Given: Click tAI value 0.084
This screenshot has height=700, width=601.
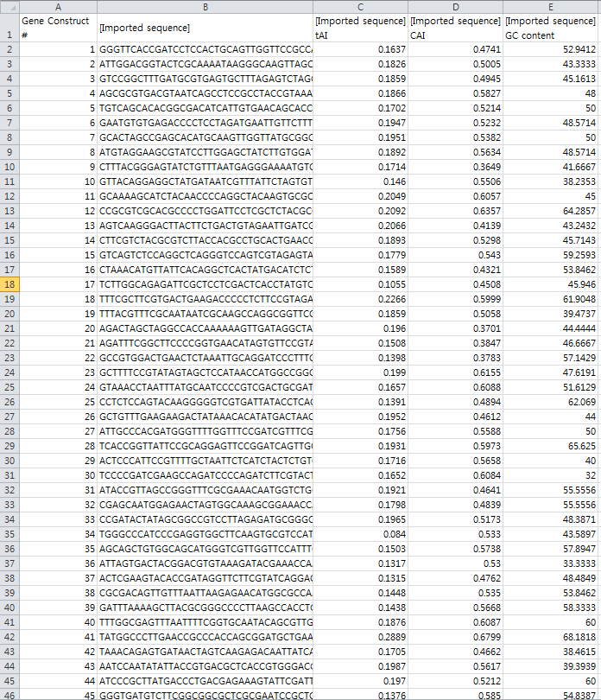Looking at the screenshot, I should pyautogui.click(x=360, y=534).
